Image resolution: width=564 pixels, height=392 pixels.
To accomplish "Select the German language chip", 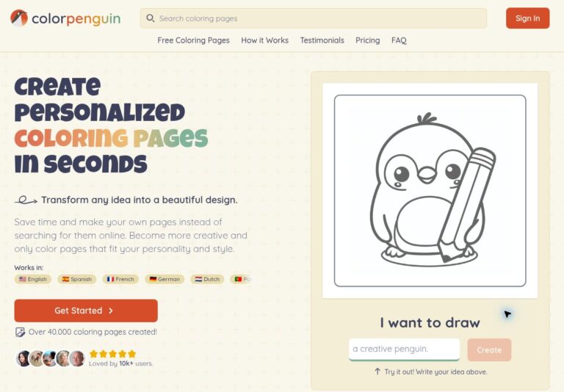I will [164, 279].
